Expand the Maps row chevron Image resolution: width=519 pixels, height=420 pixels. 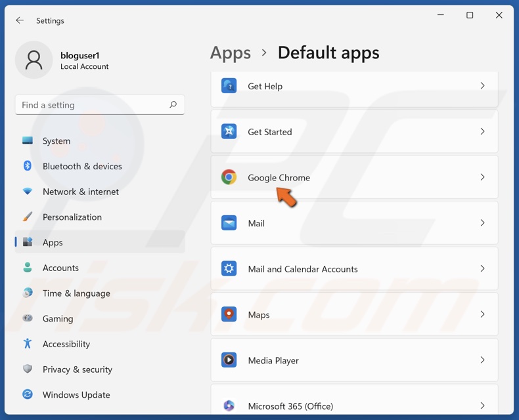483,314
